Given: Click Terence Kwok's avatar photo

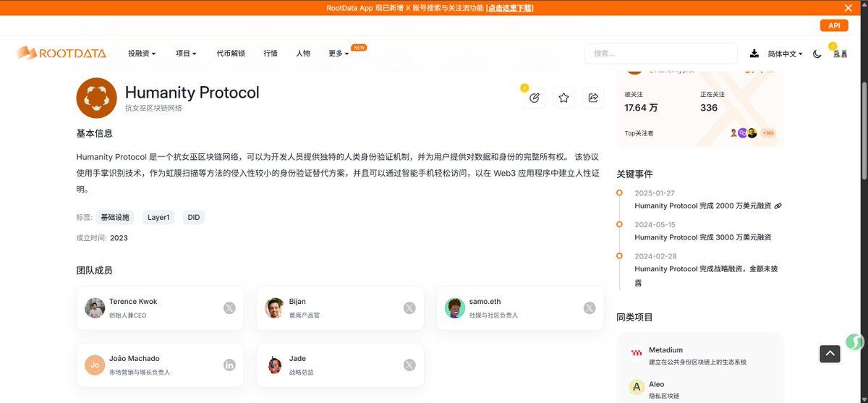Looking at the screenshot, I should [95, 308].
